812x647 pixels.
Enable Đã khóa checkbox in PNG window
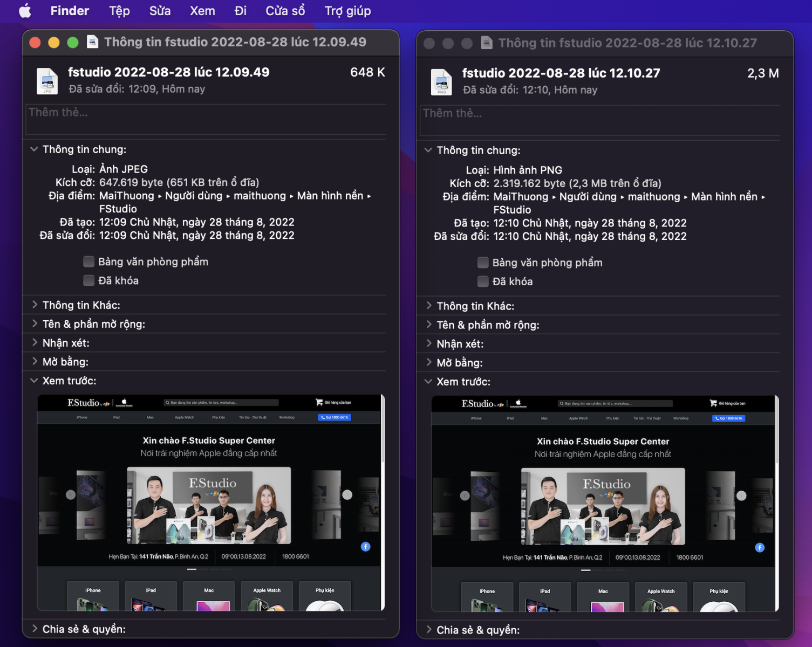(x=483, y=281)
